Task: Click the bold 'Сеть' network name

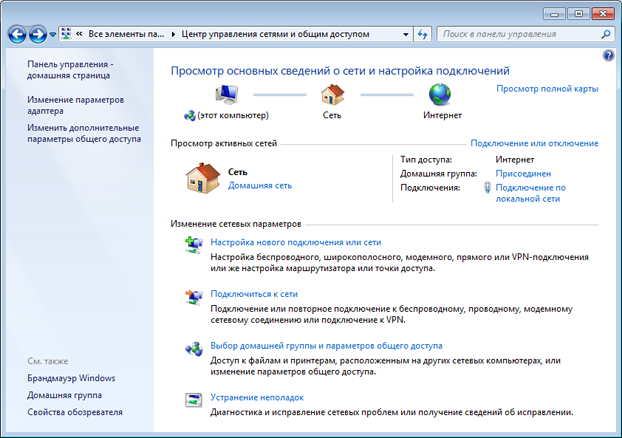Action: 238,172
